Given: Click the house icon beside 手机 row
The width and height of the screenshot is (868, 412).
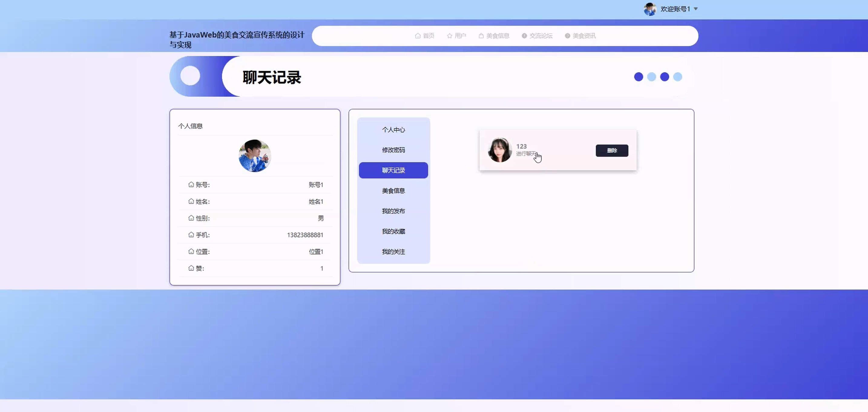Looking at the screenshot, I should 191,235.
